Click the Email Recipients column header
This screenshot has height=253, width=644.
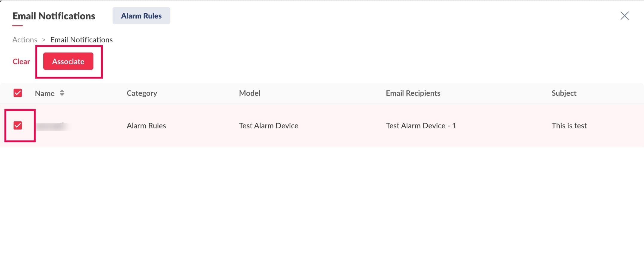413,93
